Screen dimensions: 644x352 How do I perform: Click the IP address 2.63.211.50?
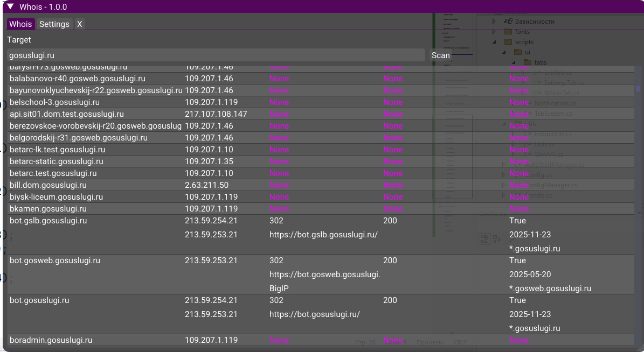pos(206,186)
